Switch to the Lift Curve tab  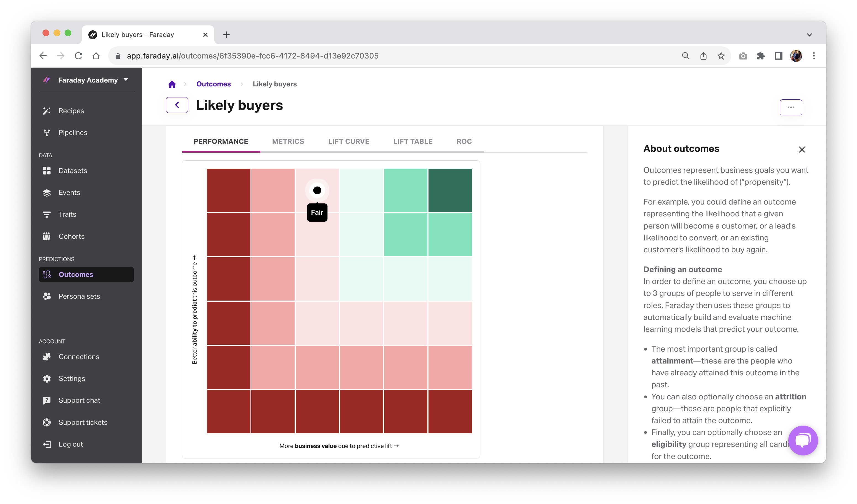point(349,142)
